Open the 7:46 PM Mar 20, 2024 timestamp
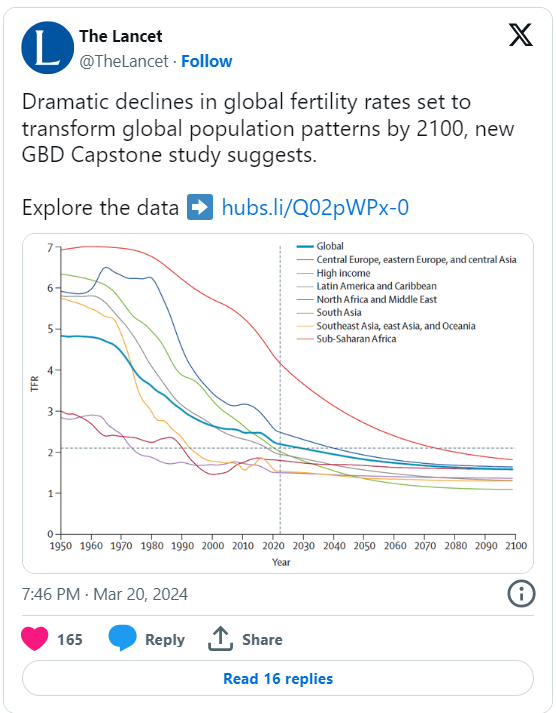 105,594
